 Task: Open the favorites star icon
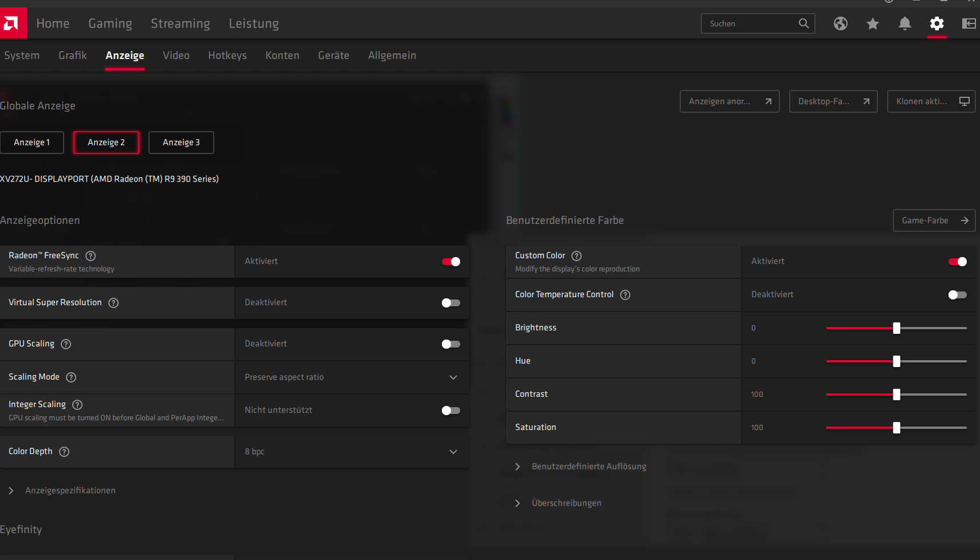873,23
